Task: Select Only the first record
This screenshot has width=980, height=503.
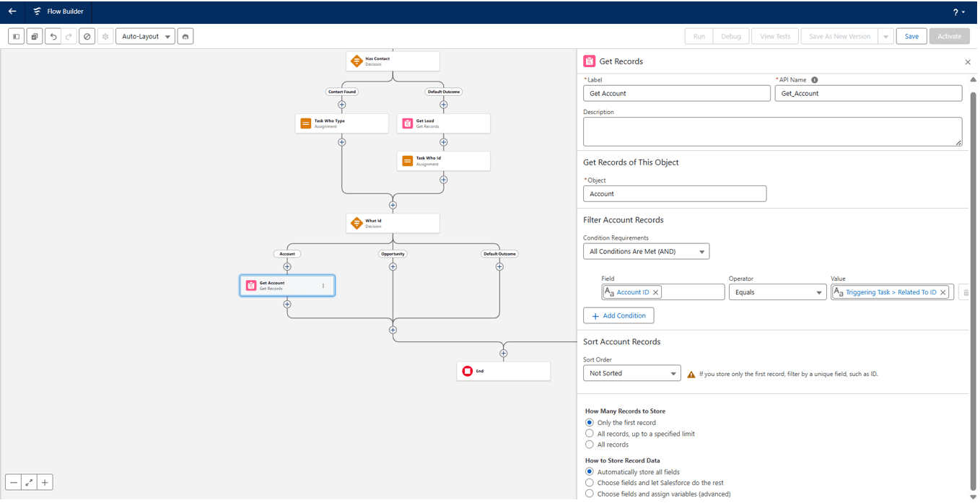Action: pyautogui.click(x=590, y=423)
